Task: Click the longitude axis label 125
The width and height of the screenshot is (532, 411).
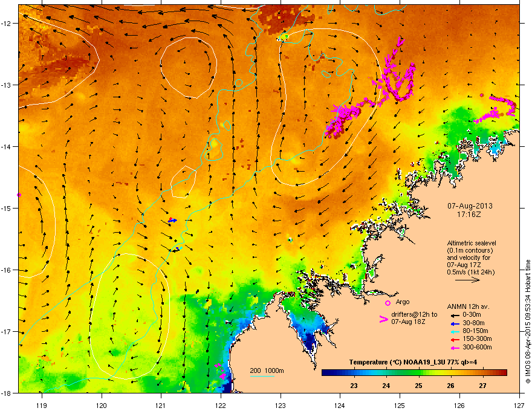Action: (x=400, y=405)
